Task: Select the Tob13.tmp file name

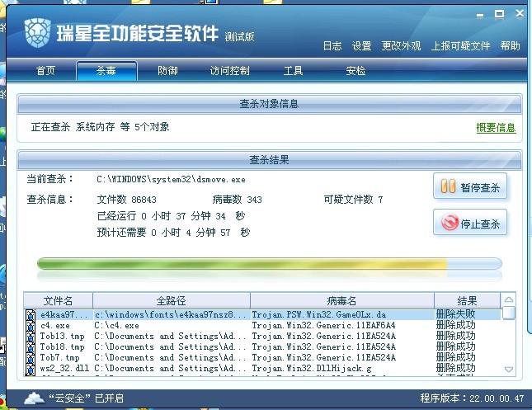Action: [62, 337]
